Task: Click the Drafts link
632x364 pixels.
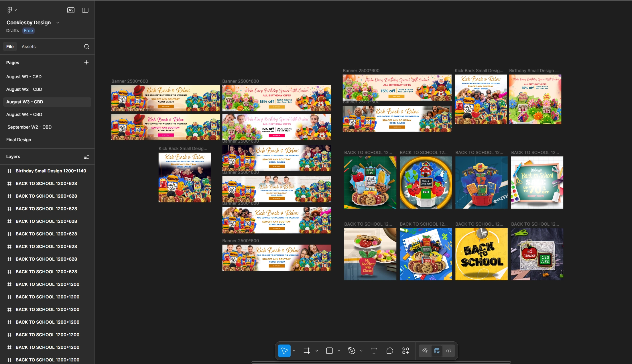Action: [x=13, y=31]
